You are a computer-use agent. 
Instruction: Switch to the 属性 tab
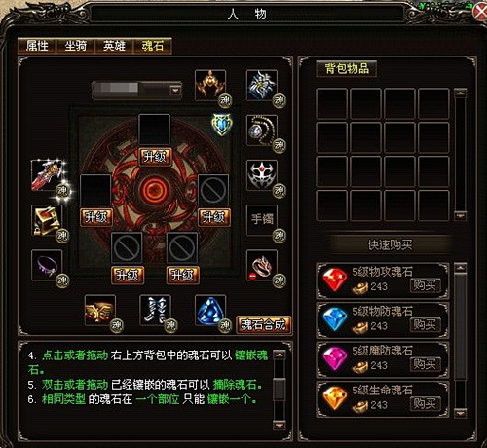[37, 46]
